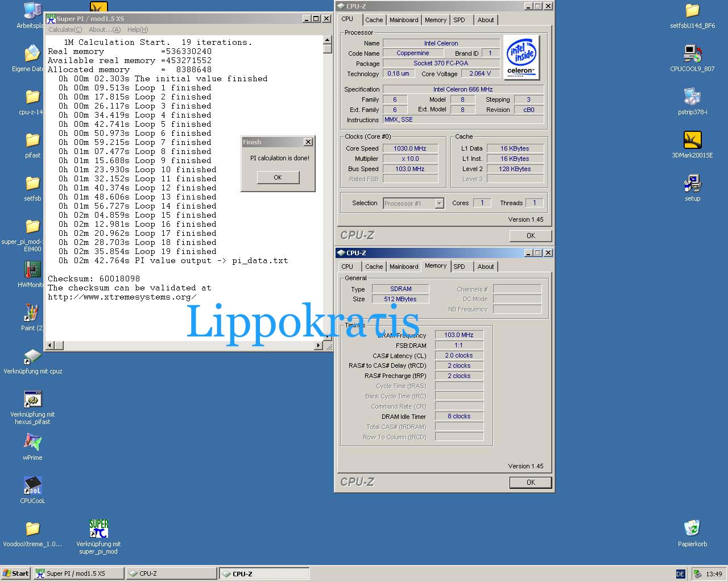Click Super PI vertical scrollbar up arrow

pos(327,40)
